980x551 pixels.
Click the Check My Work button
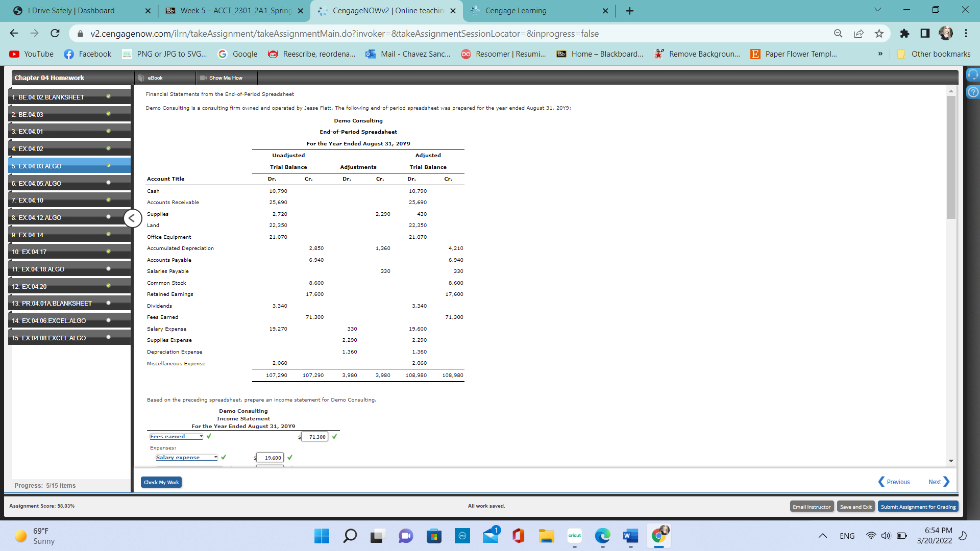pyautogui.click(x=161, y=483)
